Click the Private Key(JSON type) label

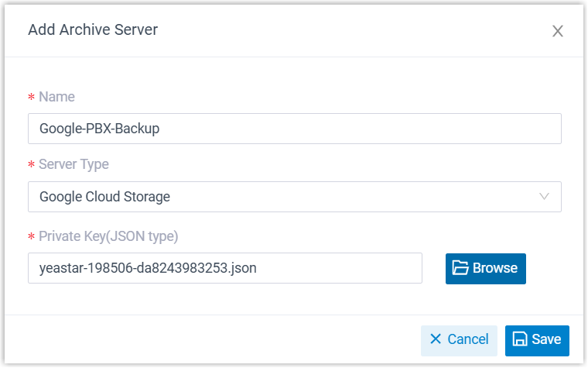click(108, 236)
